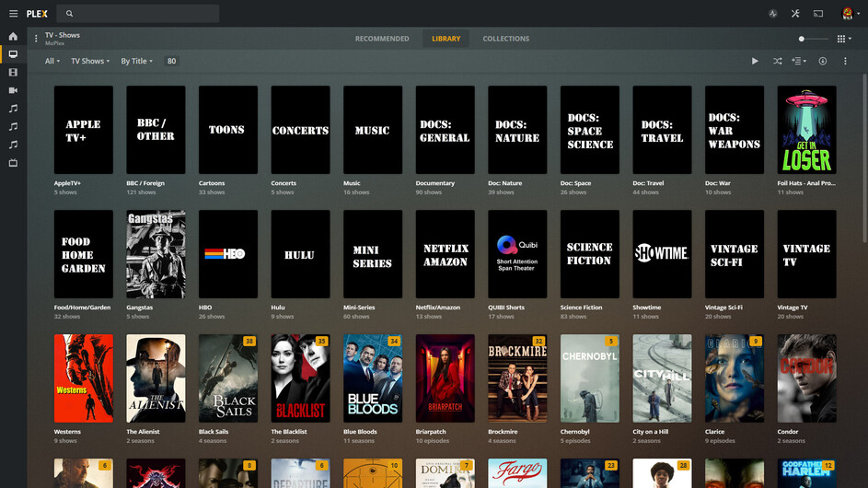Open the user account avatar menu

[x=850, y=13]
